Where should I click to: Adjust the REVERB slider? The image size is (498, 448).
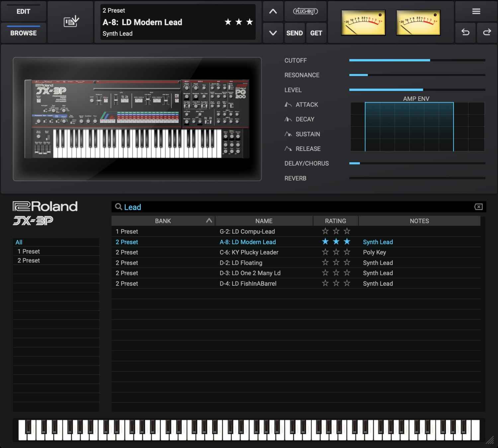(x=417, y=178)
